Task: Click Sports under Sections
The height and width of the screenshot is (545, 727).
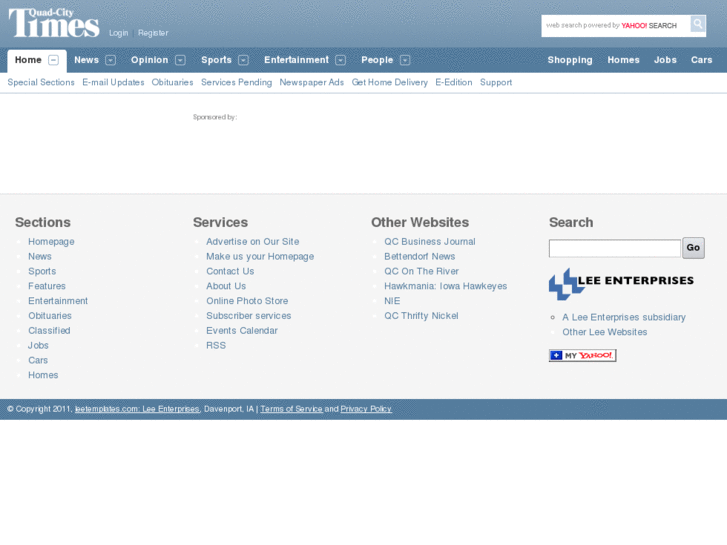Action: click(x=42, y=271)
